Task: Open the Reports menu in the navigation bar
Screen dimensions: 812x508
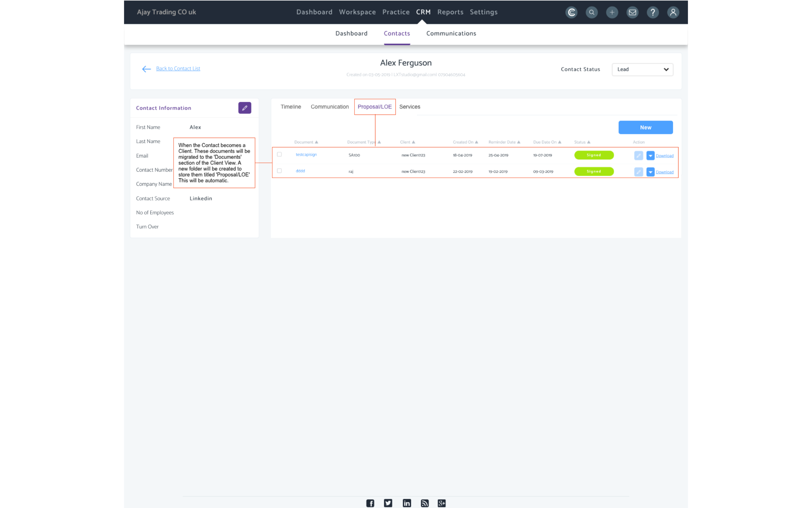Action: click(450, 12)
